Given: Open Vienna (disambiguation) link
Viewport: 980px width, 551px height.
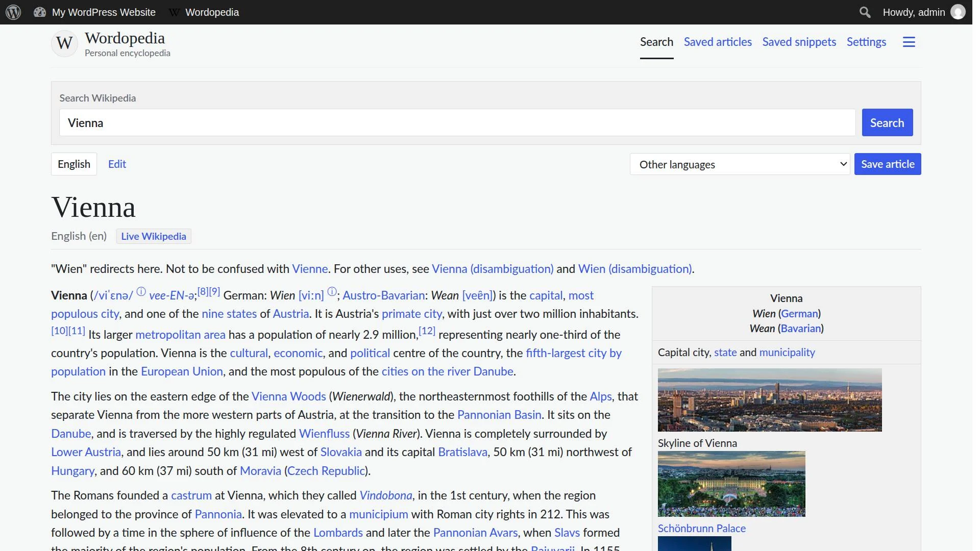Looking at the screenshot, I should (493, 269).
